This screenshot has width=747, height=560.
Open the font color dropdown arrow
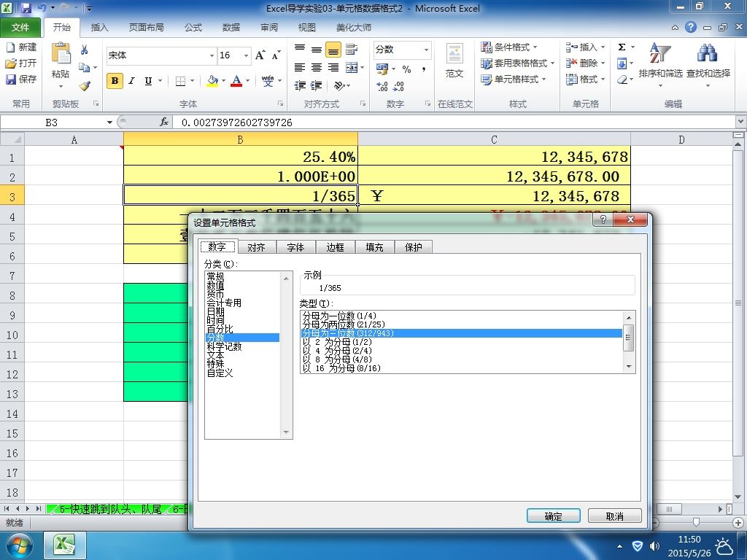pyautogui.click(x=248, y=81)
